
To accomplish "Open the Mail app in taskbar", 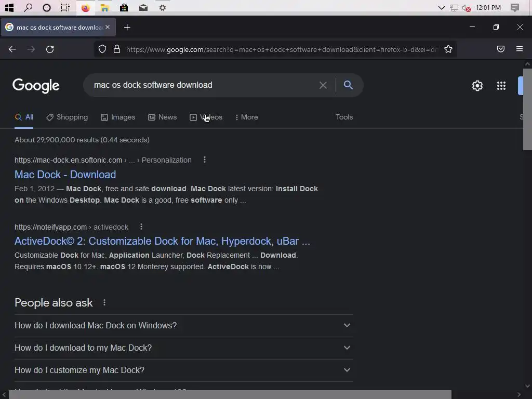I will 143,7.
